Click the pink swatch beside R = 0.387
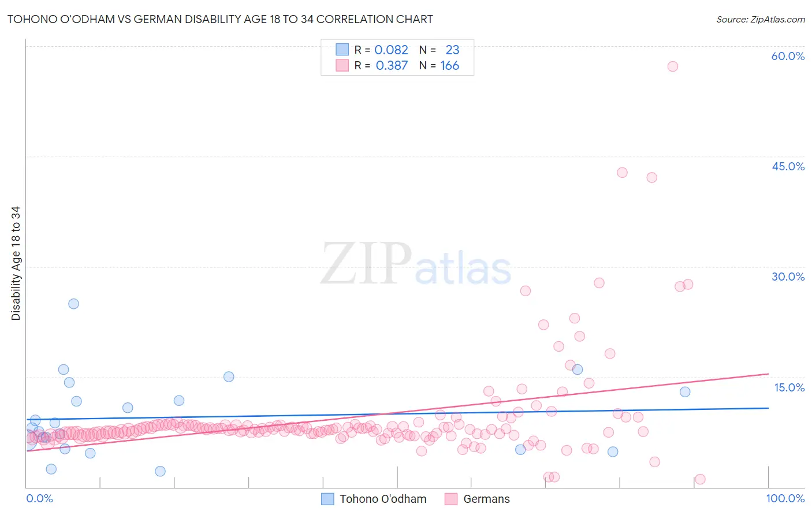Viewport: 812px width, 515px height. pos(342,65)
